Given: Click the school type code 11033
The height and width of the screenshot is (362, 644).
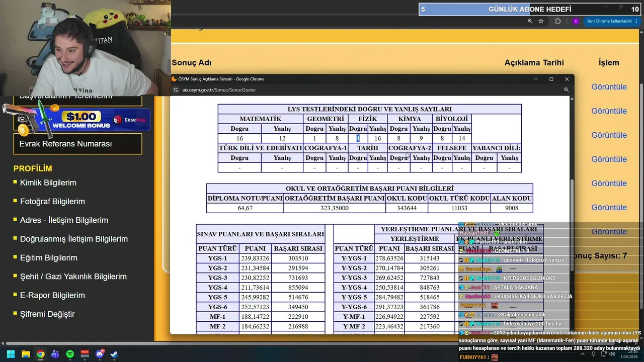Looking at the screenshot, I should (459, 208).
